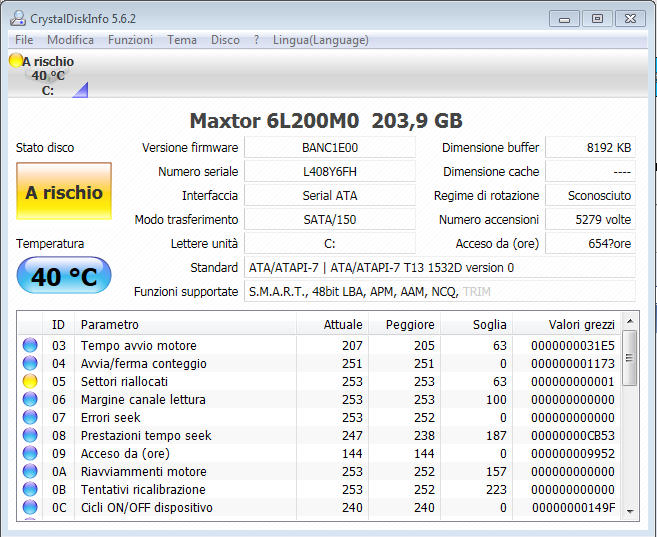
Task: Click blue status icon for Tempo avvio motore
Action: pyautogui.click(x=30, y=345)
